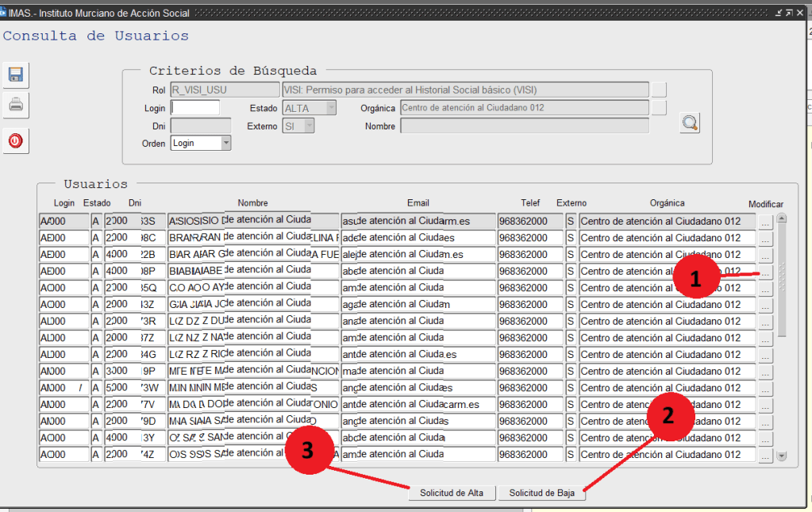The image size is (812, 512).
Task: Click the Modificar button on the first row
Action: click(765, 221)
